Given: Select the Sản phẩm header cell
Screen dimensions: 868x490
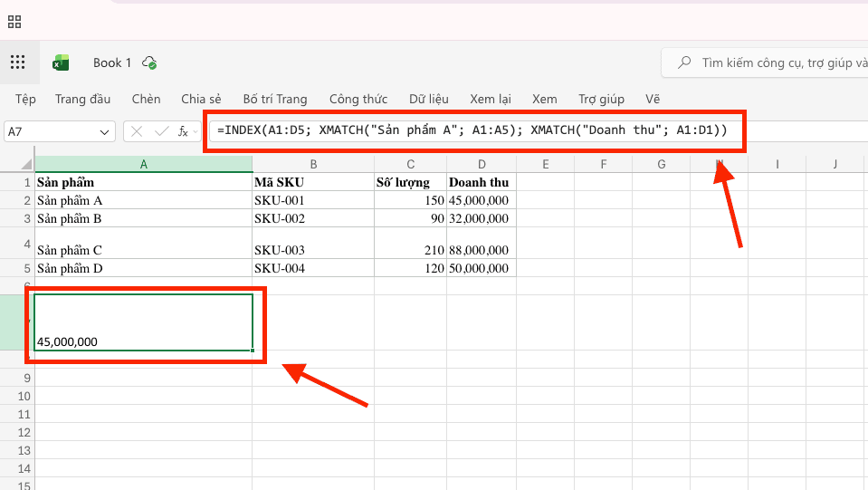Looking at the screenshot, I should tap(143, 182).
